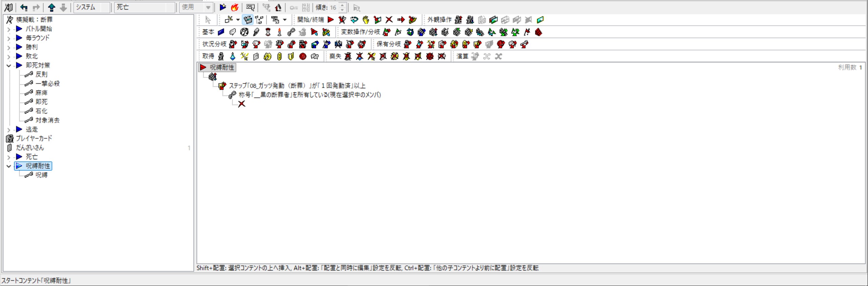Click the yellow hand icon in 開始/終端
868x286 pixels.
(366, 20)
